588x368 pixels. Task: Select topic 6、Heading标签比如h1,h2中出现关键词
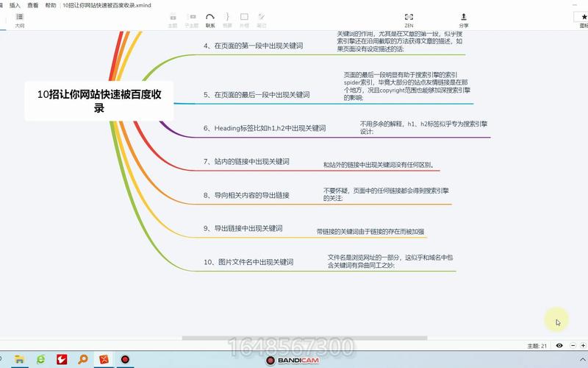click(x=265, y=128)
